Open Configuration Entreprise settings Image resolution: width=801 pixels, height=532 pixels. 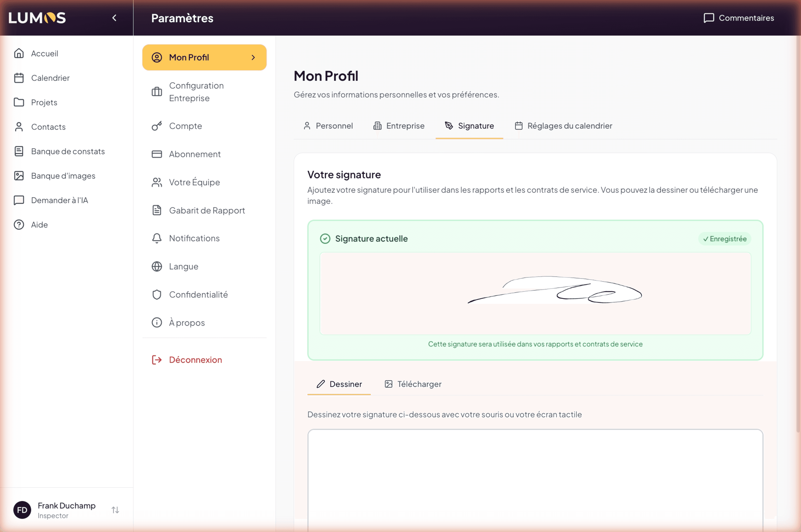coord(204,92)
